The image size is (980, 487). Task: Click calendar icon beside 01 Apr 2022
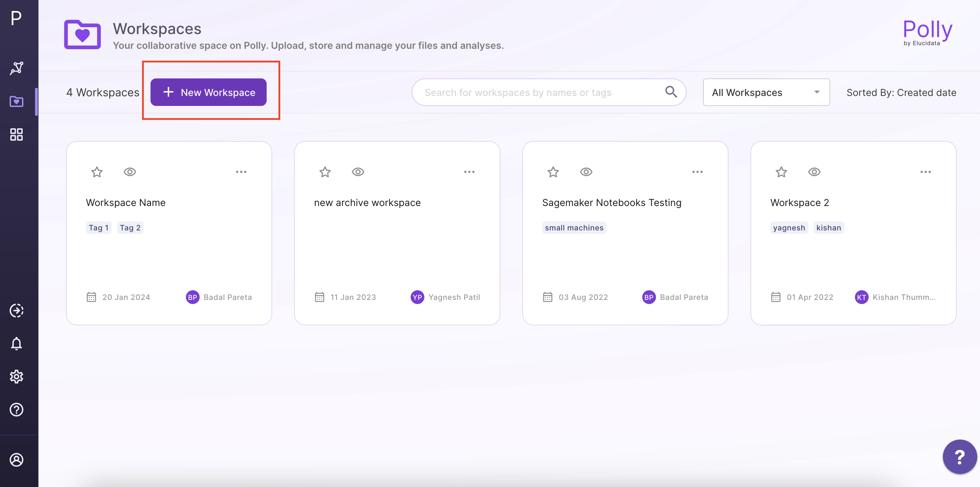(776, 297)
